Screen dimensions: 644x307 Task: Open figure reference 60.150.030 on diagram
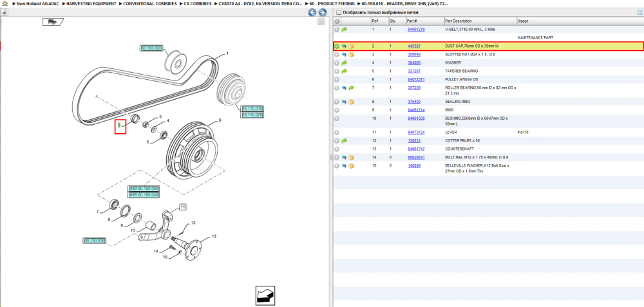[95, 241]
